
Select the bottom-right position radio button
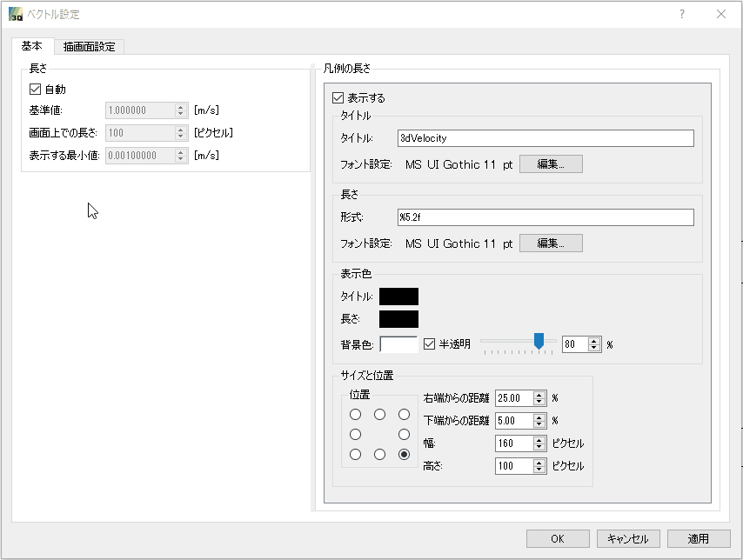coord(404,455)
